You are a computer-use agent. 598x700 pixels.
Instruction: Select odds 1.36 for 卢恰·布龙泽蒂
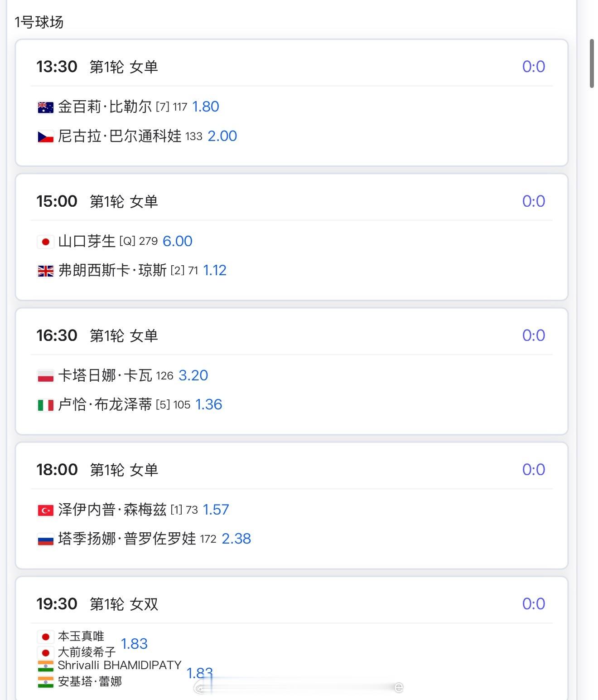208,404
